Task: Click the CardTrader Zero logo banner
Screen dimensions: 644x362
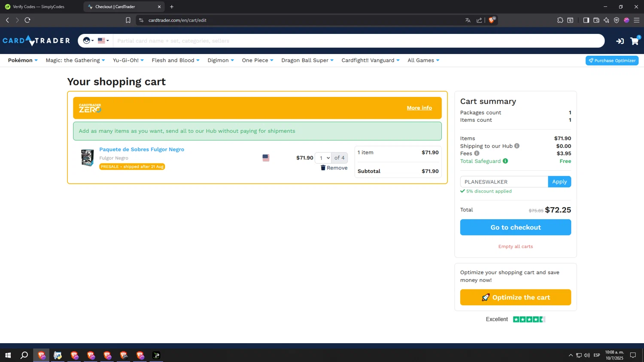Action: point(90,108)
